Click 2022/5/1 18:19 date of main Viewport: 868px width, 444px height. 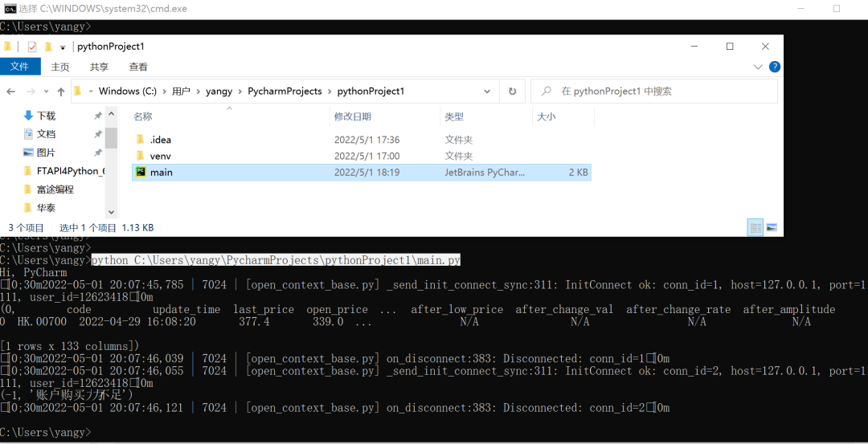(366, 173)
